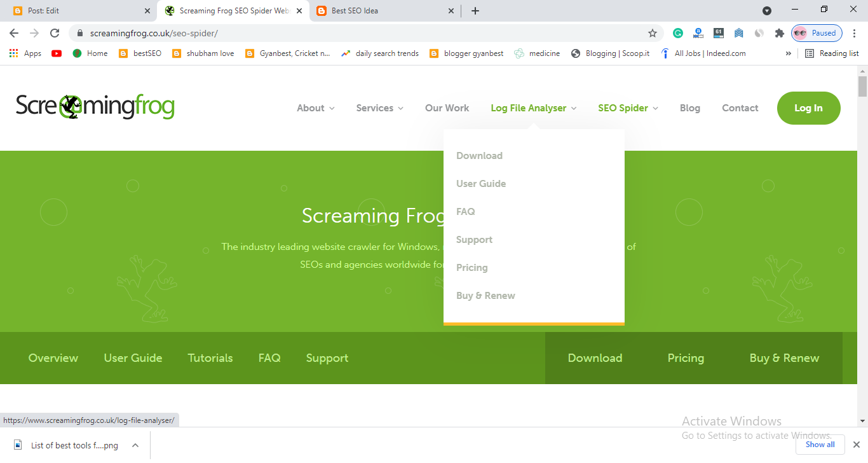This screenshot has width=868, height=463.
Task: Select Support in the dropdown menu
Action: pyautogui.click(x=474, y=240)
